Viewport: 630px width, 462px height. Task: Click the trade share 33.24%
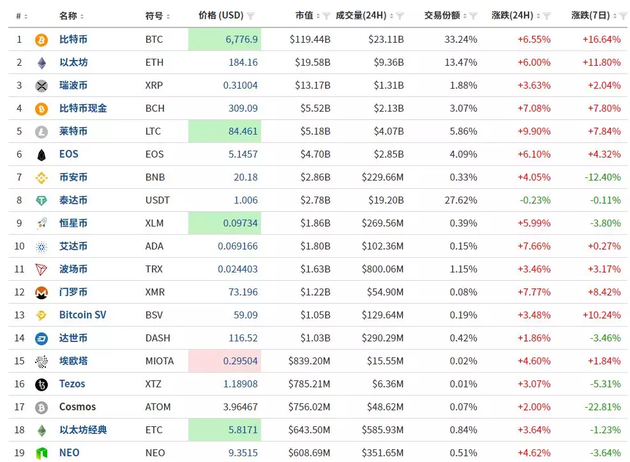click(461, 39)
